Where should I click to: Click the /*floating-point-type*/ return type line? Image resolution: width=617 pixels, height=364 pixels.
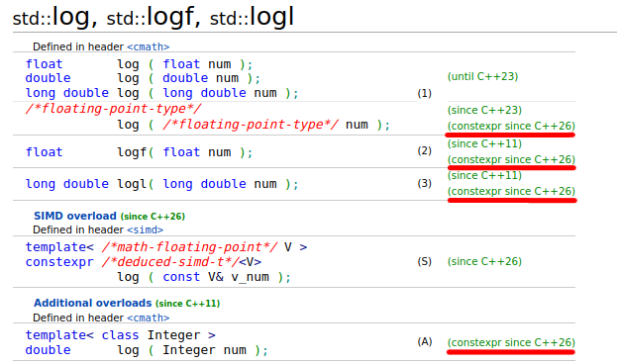113,109
